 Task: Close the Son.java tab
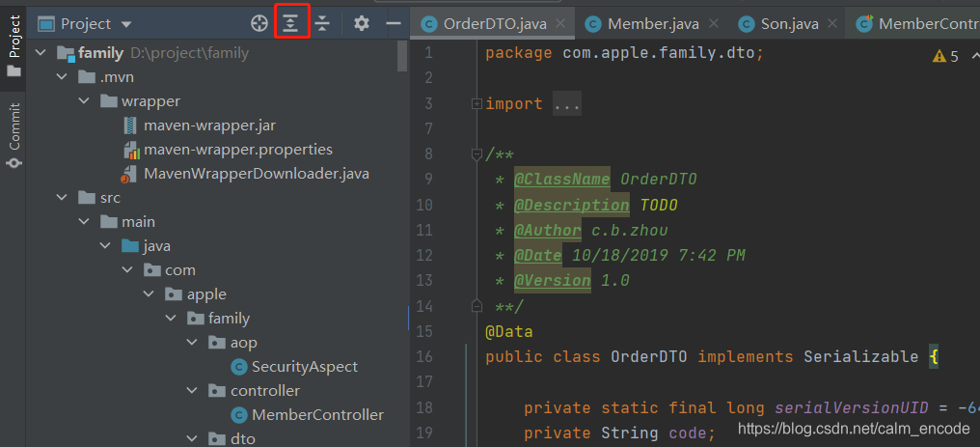click(831, 24)
